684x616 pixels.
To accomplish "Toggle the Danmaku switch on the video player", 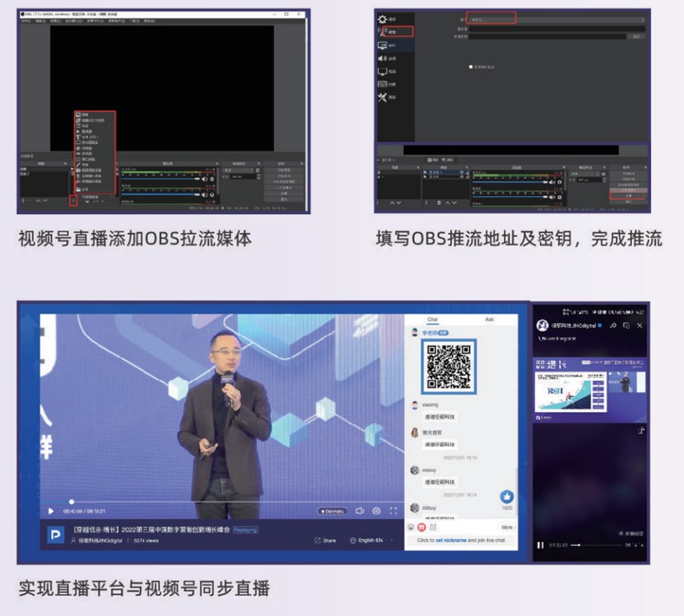I will 334,511.
